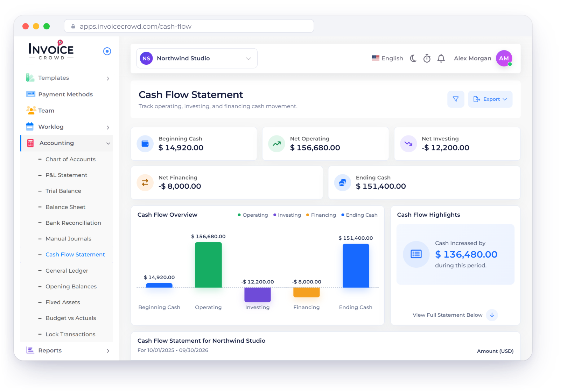Expand the Templates chevron arrow
Viewport: 588px width, 392px height.
(x=108, y=78)
